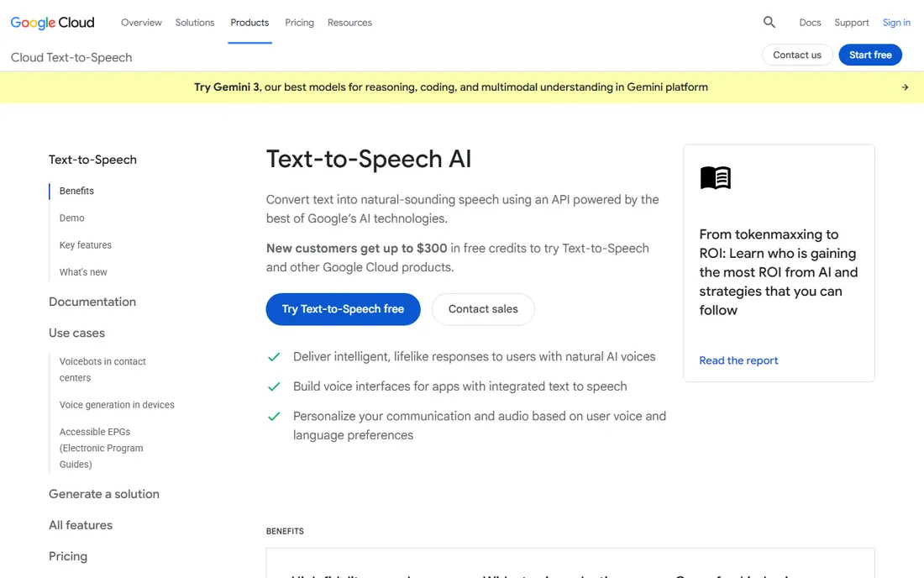The image size is (924, 578).
Task: Open the Read the report link
Action: (x=738, y=360)
